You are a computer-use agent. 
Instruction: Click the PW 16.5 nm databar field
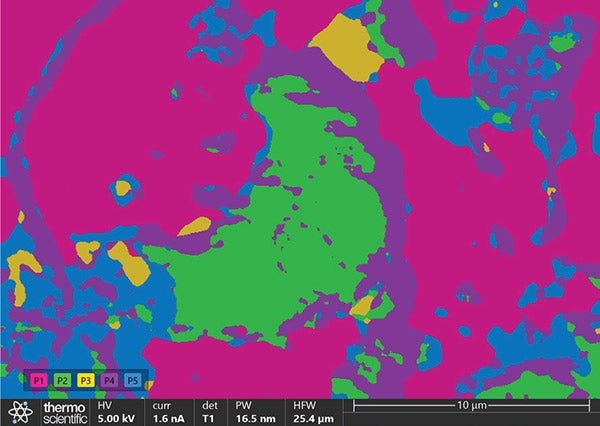point(253,412)
